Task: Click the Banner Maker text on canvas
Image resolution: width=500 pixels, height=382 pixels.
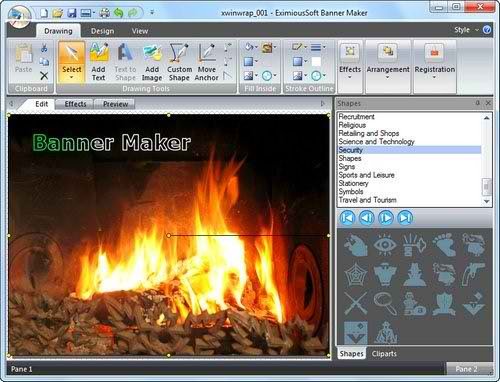Action: [112, 143]
